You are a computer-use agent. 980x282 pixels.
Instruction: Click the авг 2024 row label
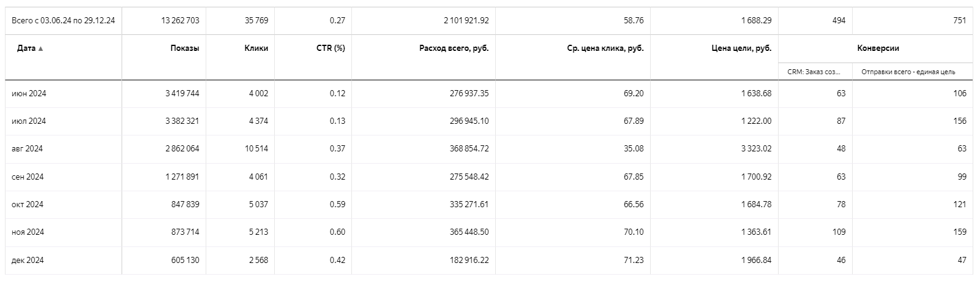pos(27,149)
